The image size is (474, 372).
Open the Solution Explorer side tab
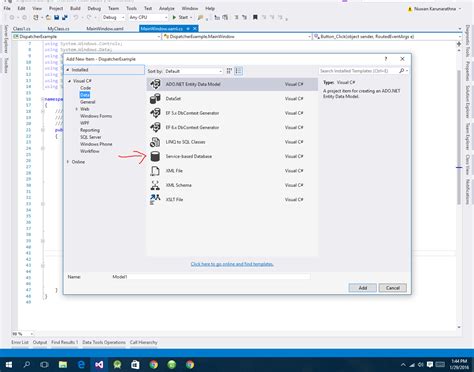(468, 102)
